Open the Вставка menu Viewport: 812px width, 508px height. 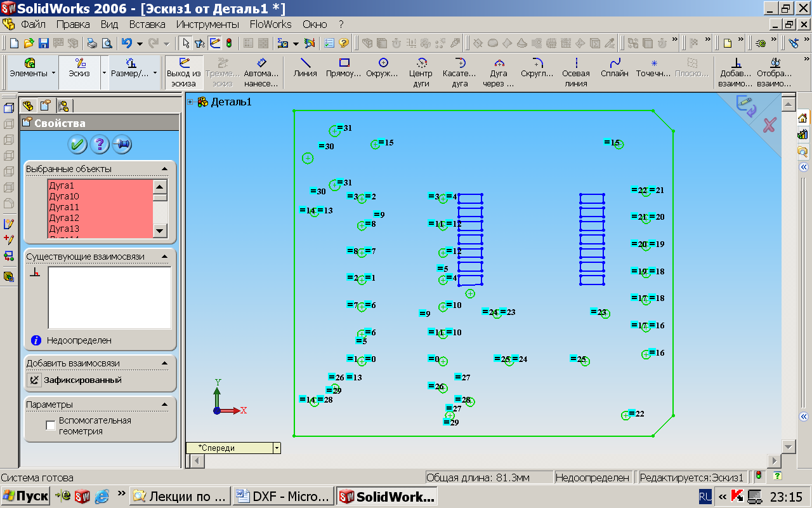click(147, 24)
